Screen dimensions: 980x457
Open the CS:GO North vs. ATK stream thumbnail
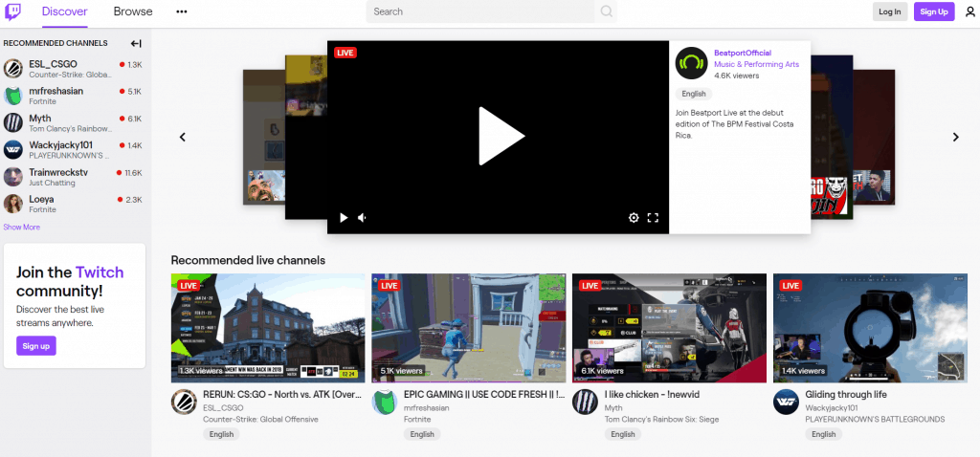(268, 328)
